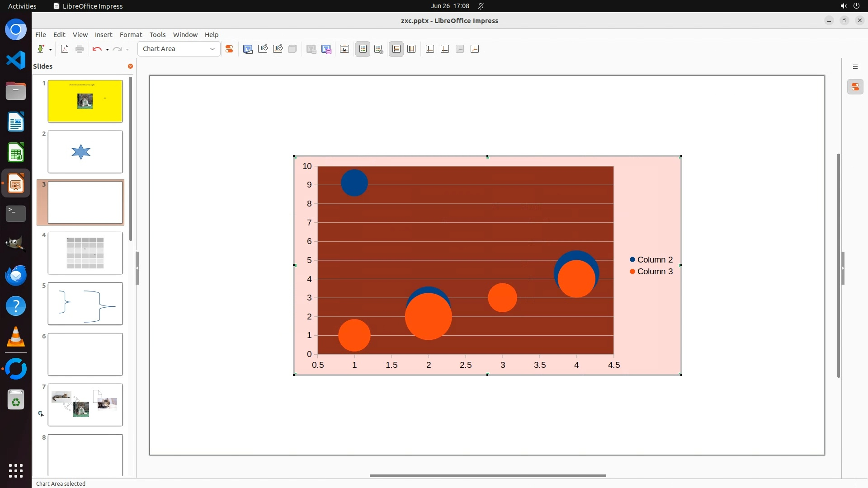
Task: Click the Legend settings icon
Action: click(379, 49)
